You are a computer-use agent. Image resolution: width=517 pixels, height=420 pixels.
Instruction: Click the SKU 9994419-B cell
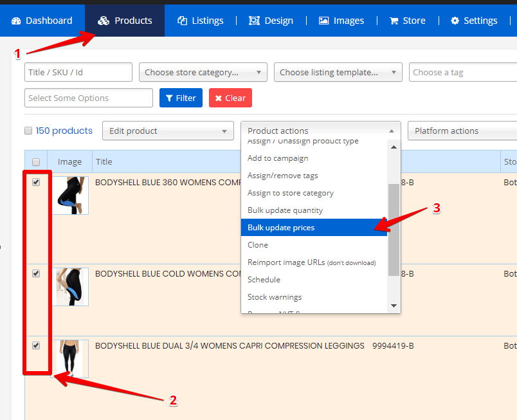[393, 345]
